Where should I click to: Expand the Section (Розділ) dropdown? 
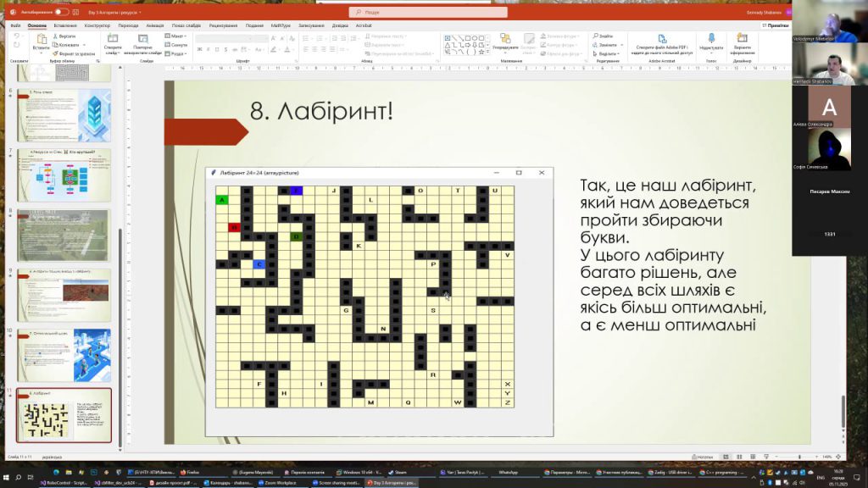pyautogui.click(x=177, y=53)
